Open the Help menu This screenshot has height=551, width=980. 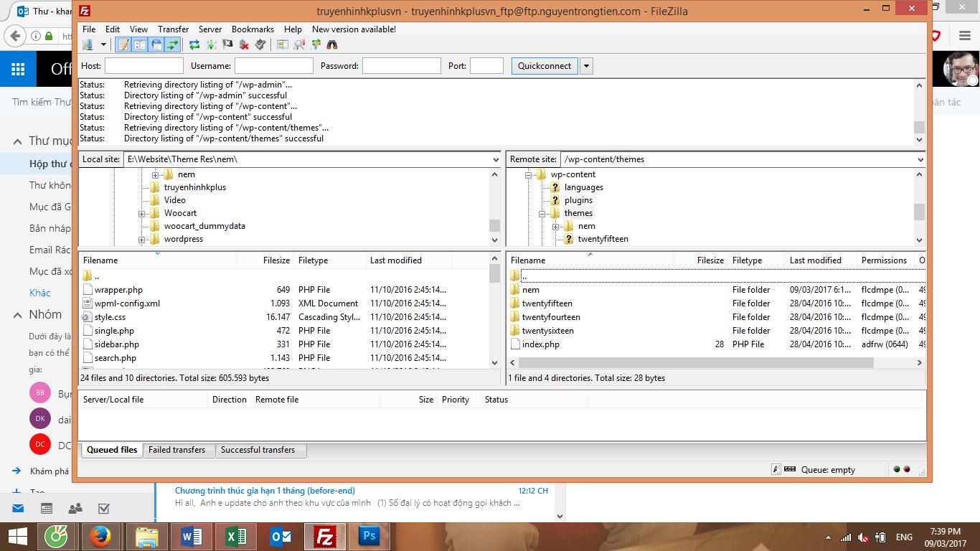tap(293, 29)
